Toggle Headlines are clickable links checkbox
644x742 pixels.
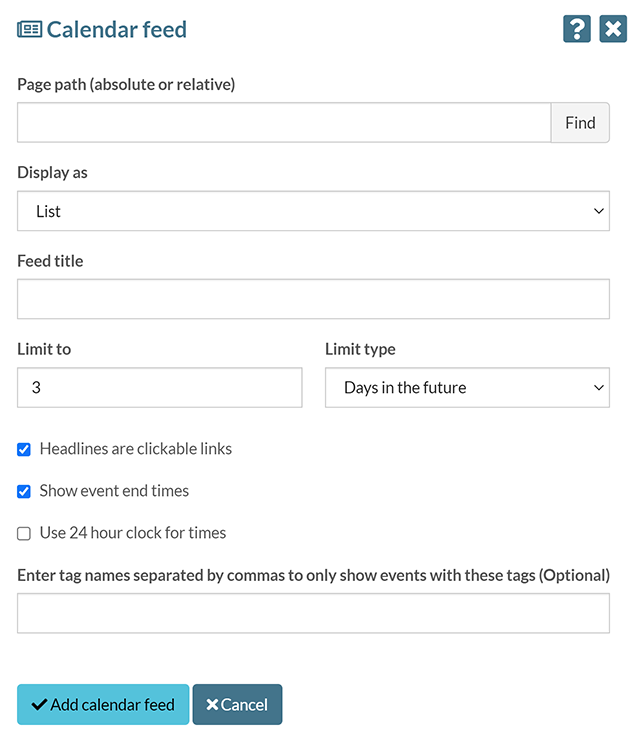pyautogui.click(x=24, y=450)
